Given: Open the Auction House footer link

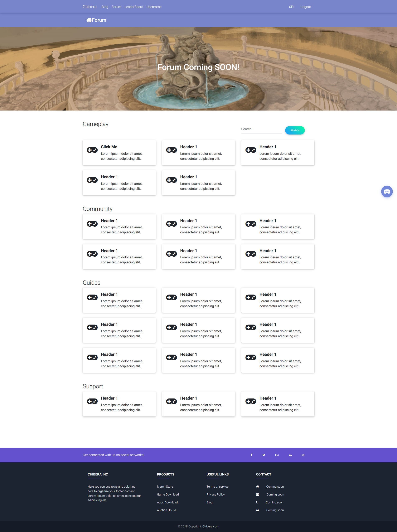Looking at the screenshot, I should tap(166, 510).
